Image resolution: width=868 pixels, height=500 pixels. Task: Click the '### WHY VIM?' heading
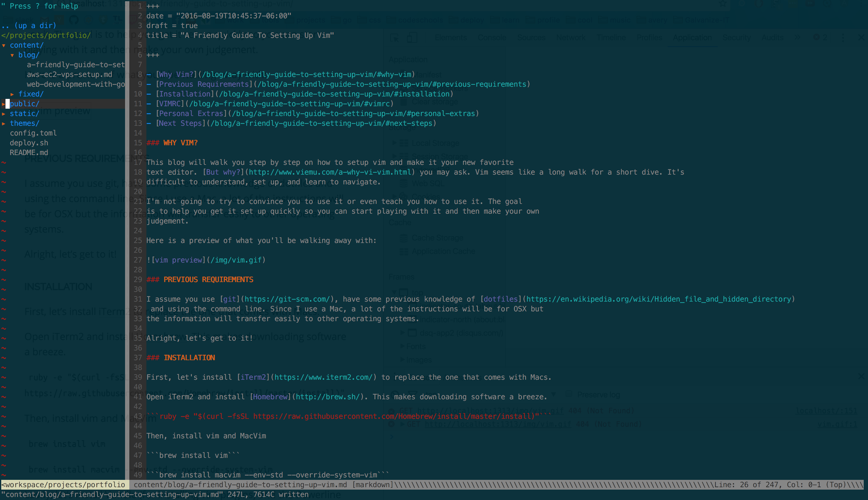172,143
